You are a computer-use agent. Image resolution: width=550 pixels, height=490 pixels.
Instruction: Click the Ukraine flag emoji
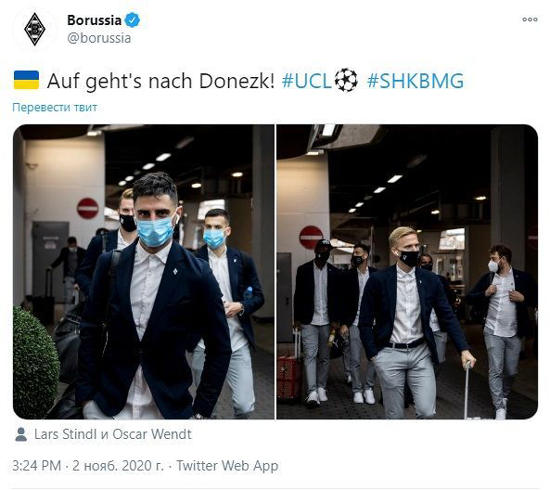[26, 80]
